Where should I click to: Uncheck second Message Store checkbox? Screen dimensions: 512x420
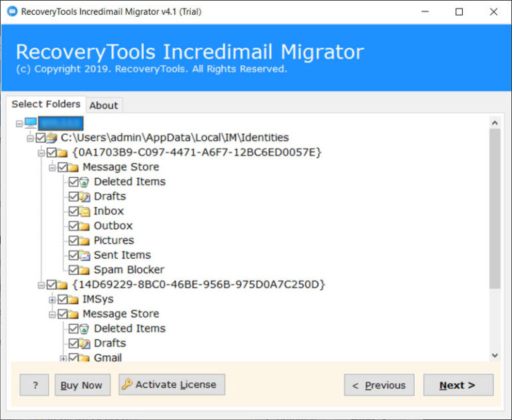pos(63,314)
